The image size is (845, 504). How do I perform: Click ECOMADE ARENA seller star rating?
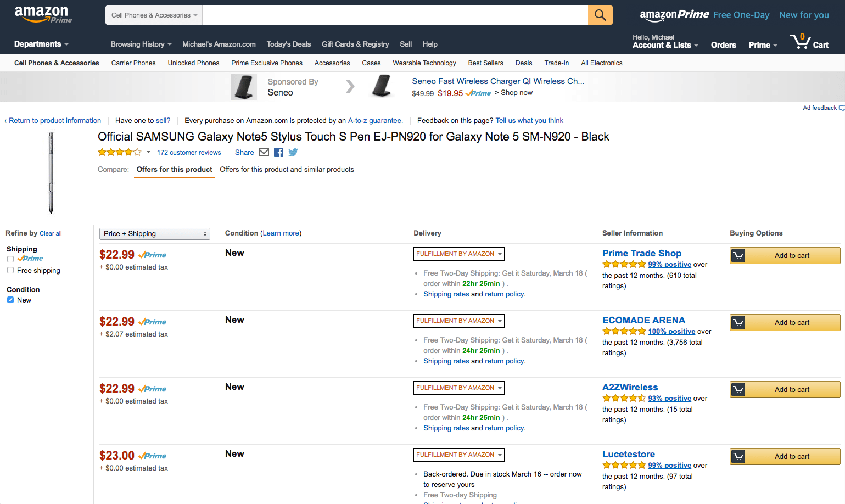[x=624, y=331]
